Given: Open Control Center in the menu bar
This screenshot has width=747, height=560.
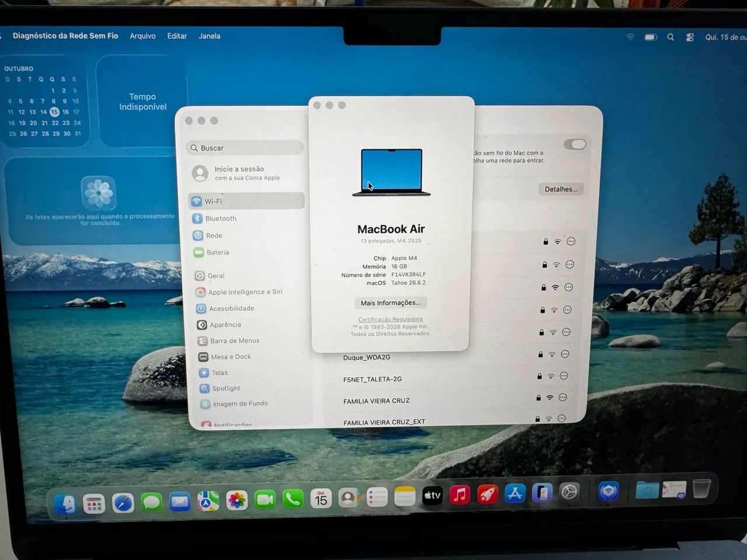Looking at the screenshot, I should [x=690, y=37].
